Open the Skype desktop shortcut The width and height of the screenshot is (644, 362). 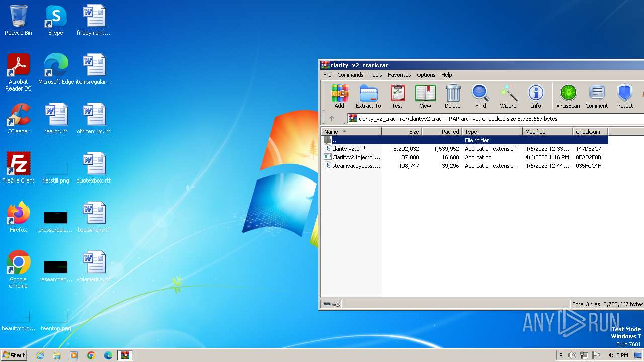point(56,20)
